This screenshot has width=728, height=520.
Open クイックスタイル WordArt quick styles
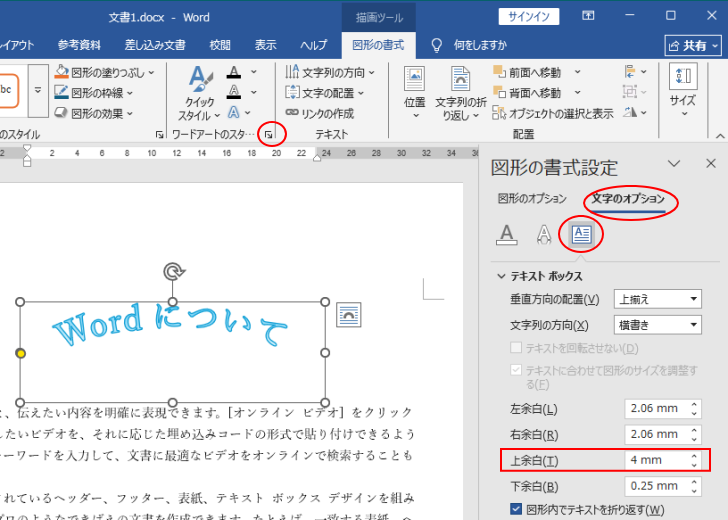(199, 93)
